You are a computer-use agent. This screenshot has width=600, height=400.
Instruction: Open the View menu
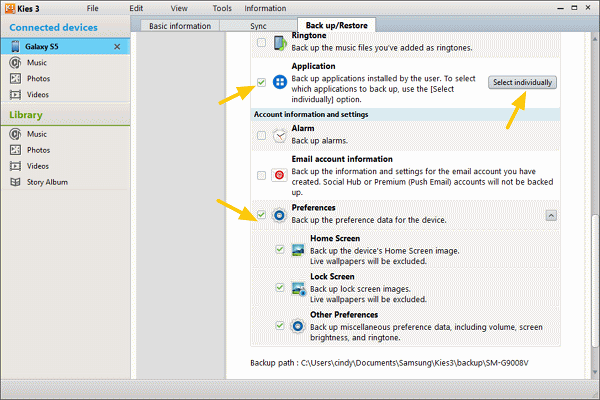click(179, 8)
